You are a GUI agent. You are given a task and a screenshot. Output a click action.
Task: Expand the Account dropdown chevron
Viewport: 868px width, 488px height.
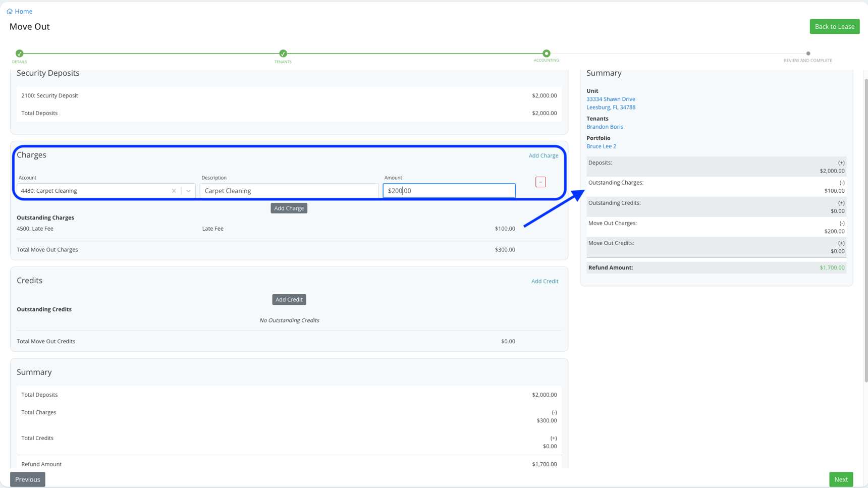(188, 191)
